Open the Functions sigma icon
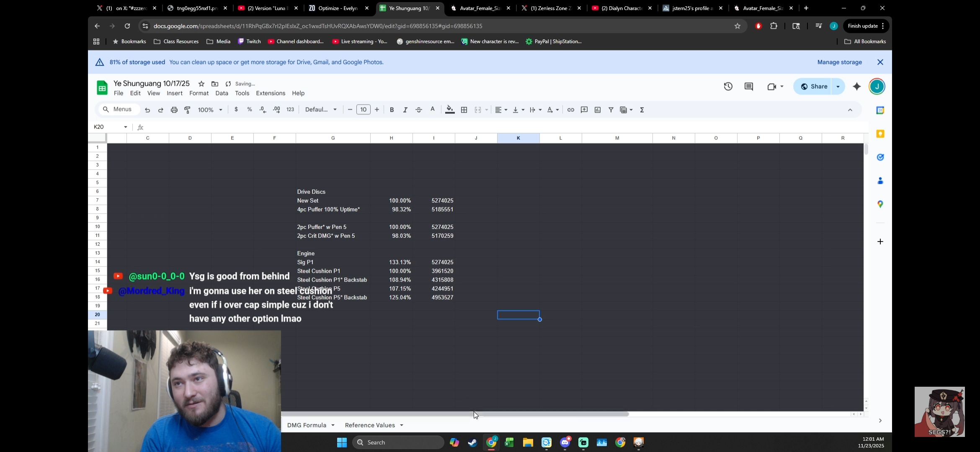The height and width of the screenshot is (452, 980). pos(642,110)
